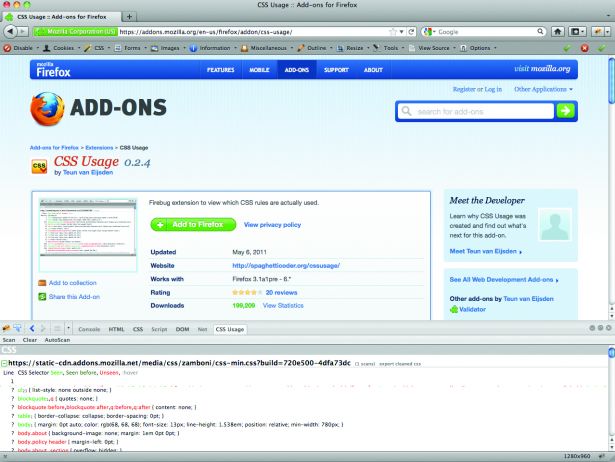Open Web Developer Disable menu
615x462 pixels.
(22, 48)
